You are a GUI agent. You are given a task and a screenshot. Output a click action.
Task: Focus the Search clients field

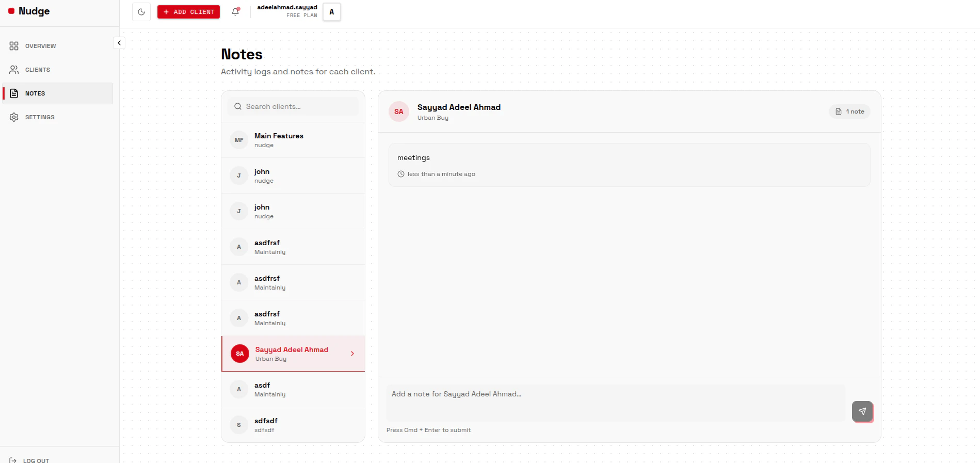coord(293,106)
